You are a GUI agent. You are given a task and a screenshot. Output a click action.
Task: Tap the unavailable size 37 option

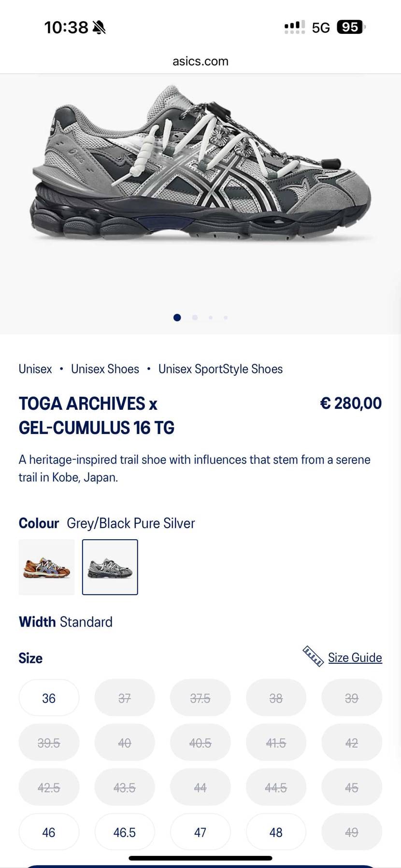tap(125, 698)
